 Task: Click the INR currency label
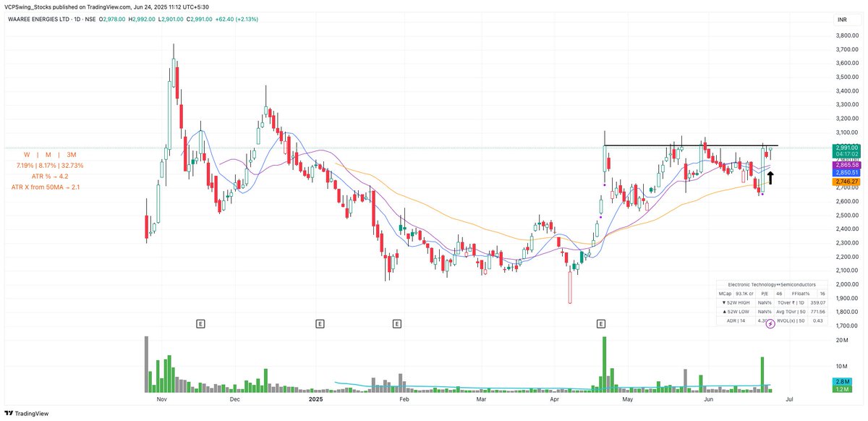pyautogui.click(x=842, y=20)
